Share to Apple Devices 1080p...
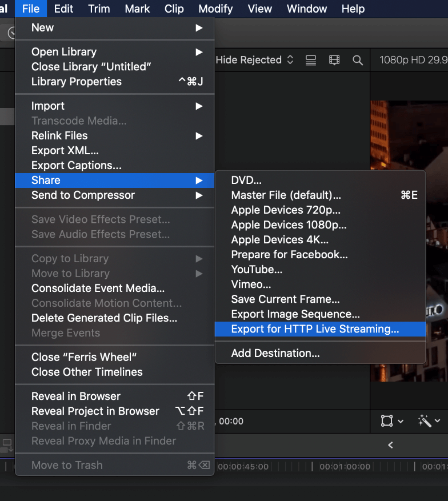The width and height of the screenshot is (448, 501). click(320, 225)
